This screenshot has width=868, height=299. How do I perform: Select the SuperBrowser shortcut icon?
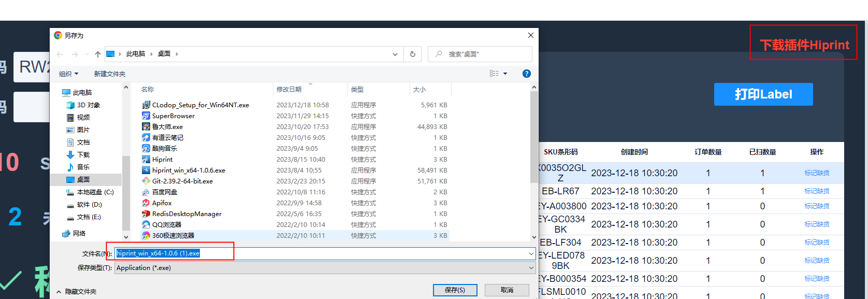click(x=146, y=116)
